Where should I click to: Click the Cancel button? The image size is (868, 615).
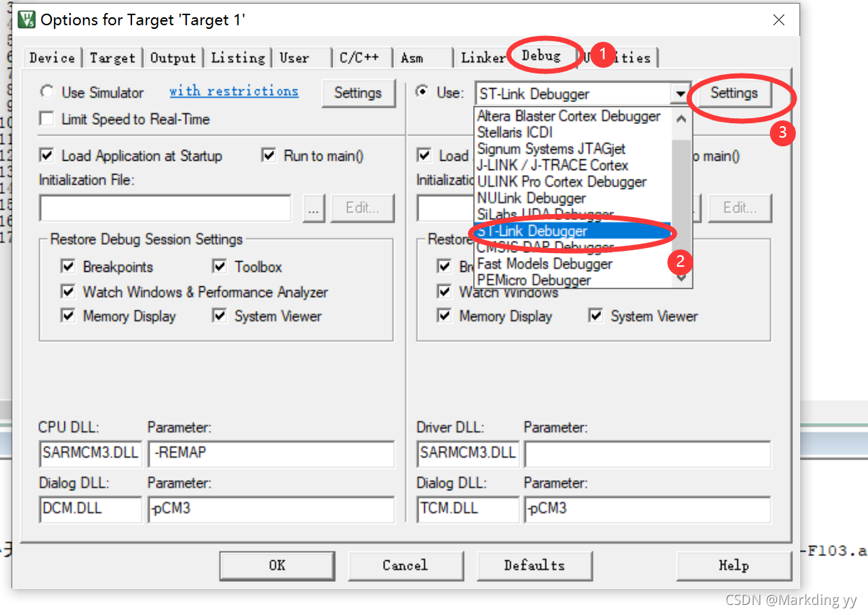405,565
